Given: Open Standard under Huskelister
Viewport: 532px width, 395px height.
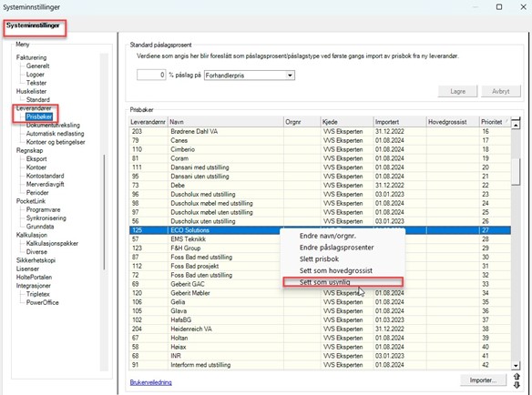Looking at the screenshot, I should pos(38,100).
